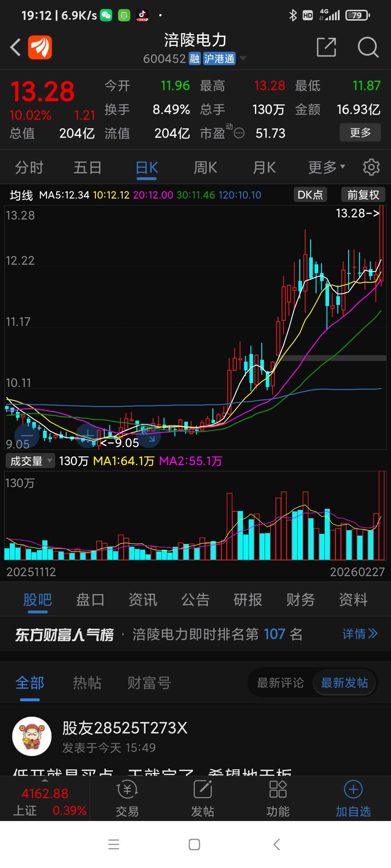The image size is (391, 868).
Task: Open the 研报 tab
Action: pos(248,600)
